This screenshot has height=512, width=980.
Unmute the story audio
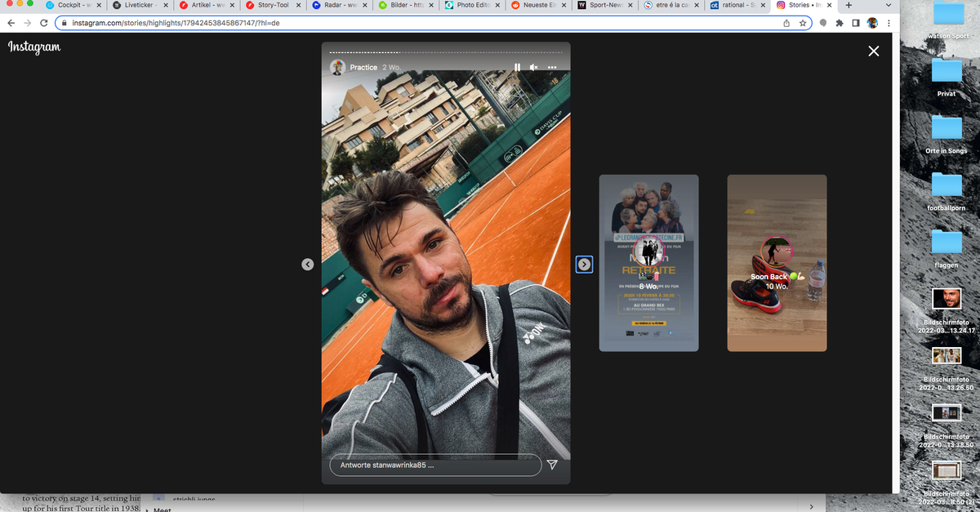534,67
